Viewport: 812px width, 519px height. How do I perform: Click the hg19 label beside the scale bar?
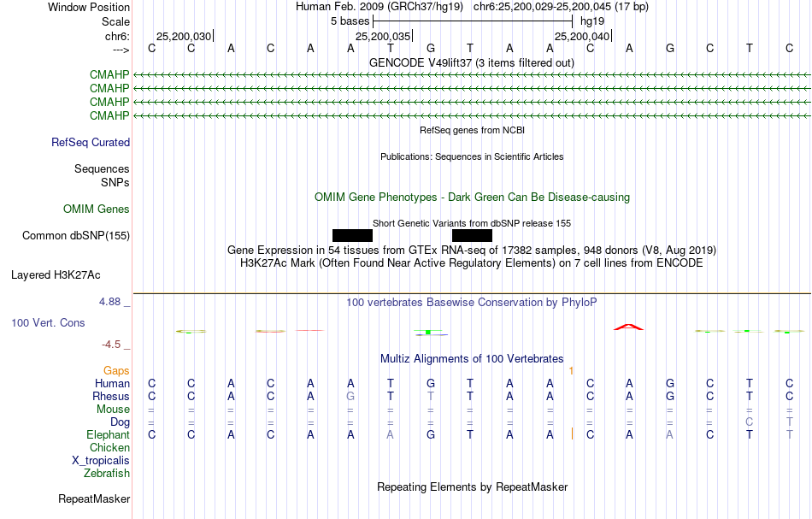point(592,21)
